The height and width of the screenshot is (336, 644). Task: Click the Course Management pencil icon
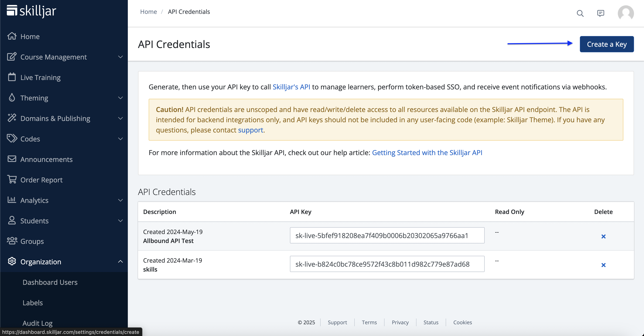[x=12, y=57]
